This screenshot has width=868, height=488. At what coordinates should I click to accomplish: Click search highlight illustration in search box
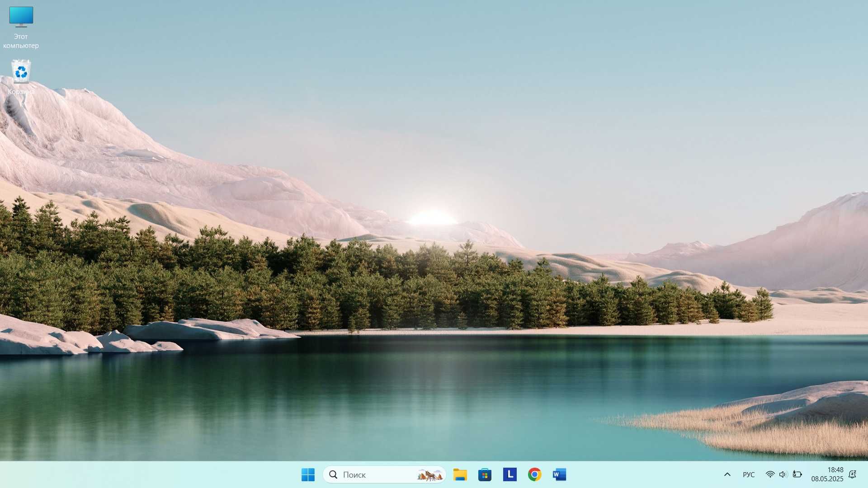(x=430, y=475)
